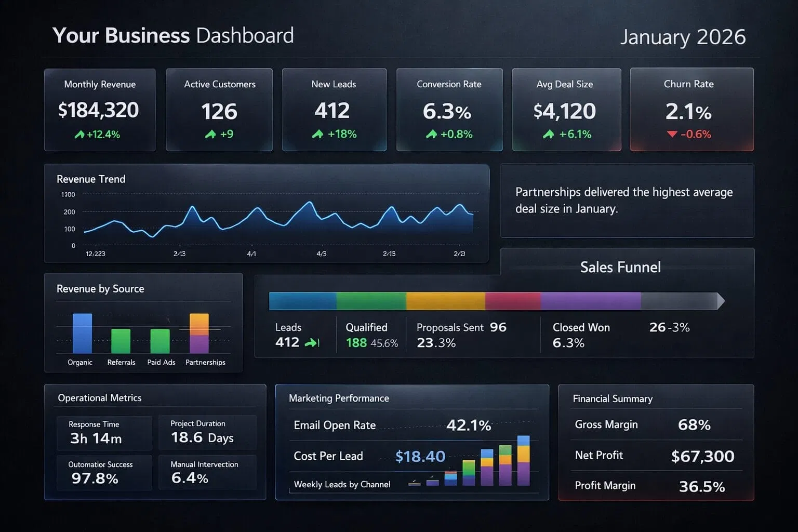Select the upward arrow on Avg Deal Size
The height and width of the screenshot is (532, 798).
[550, 135]
